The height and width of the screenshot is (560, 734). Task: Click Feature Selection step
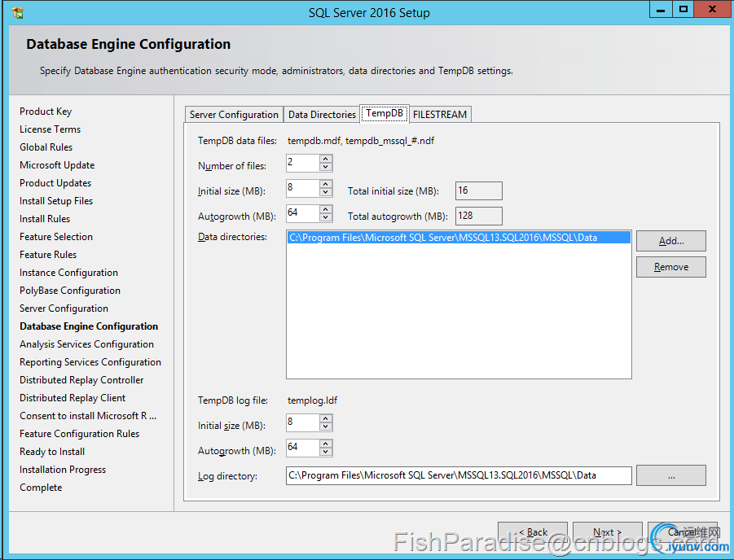click(x=56, y=237)
